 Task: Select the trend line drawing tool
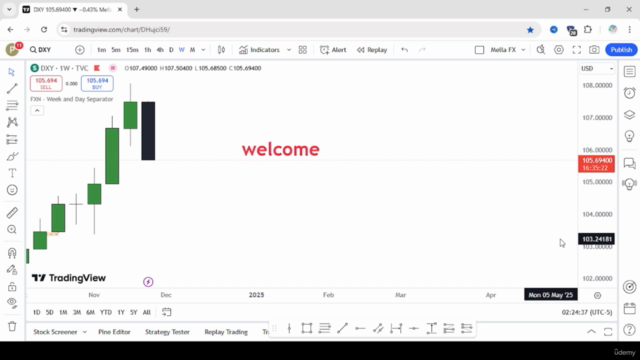12,88
